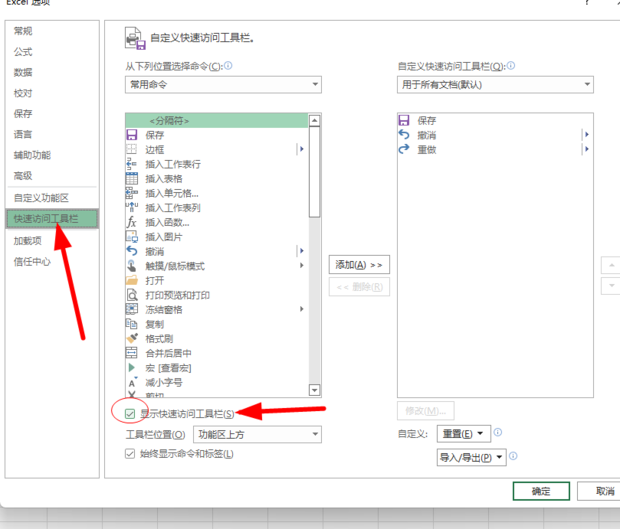Open the 常用命令 commands dropdown
Screen dimensions: 620x529
pos(222,85)
